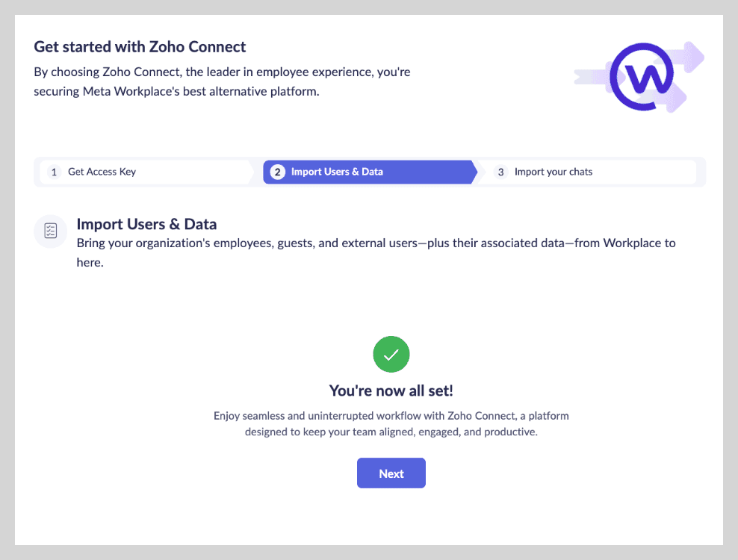This screenshot has height=560, width=738.
Task: Click the Get started with Zoho Connect heading
Action: [140, 47]
